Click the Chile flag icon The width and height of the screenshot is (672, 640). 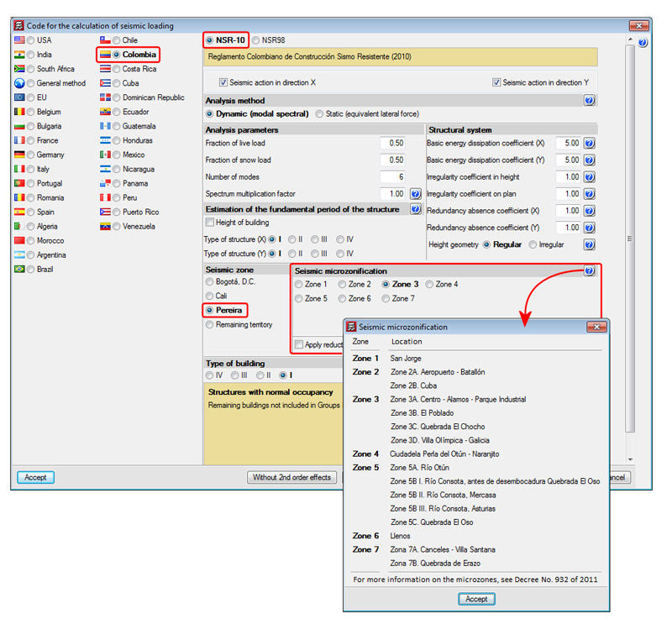(x=105, y=39)
